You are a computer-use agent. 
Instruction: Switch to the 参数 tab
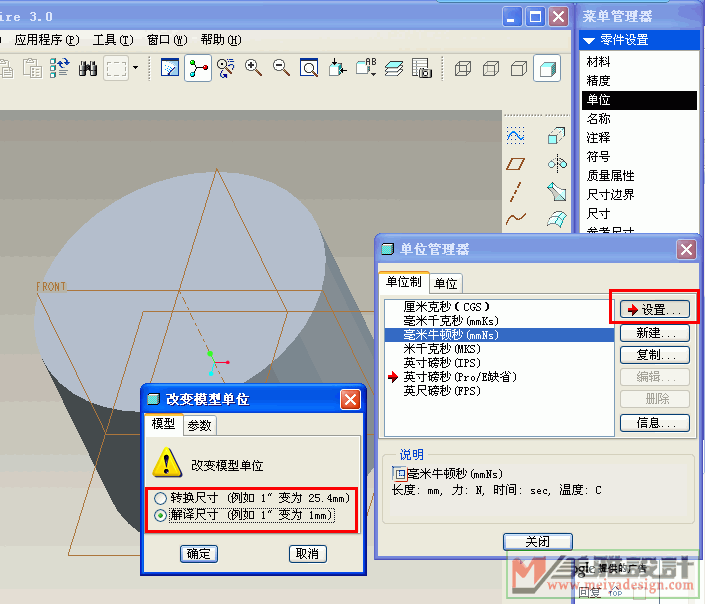click(199, 425)
